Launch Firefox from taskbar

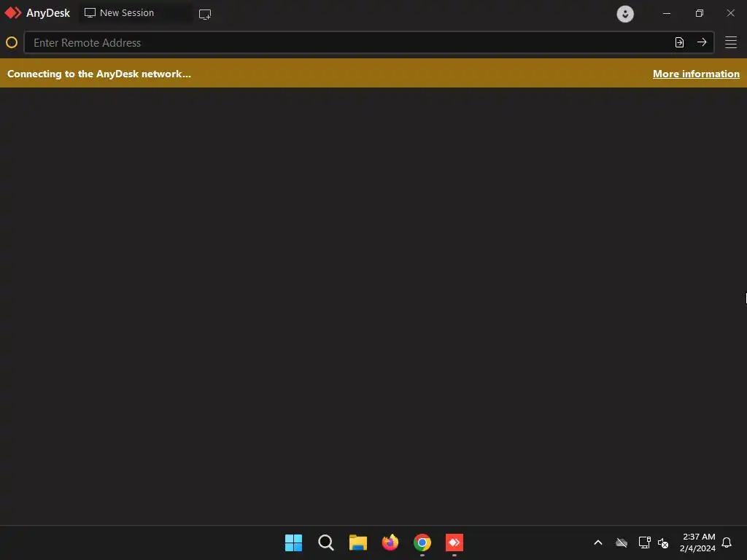(390, 542)
